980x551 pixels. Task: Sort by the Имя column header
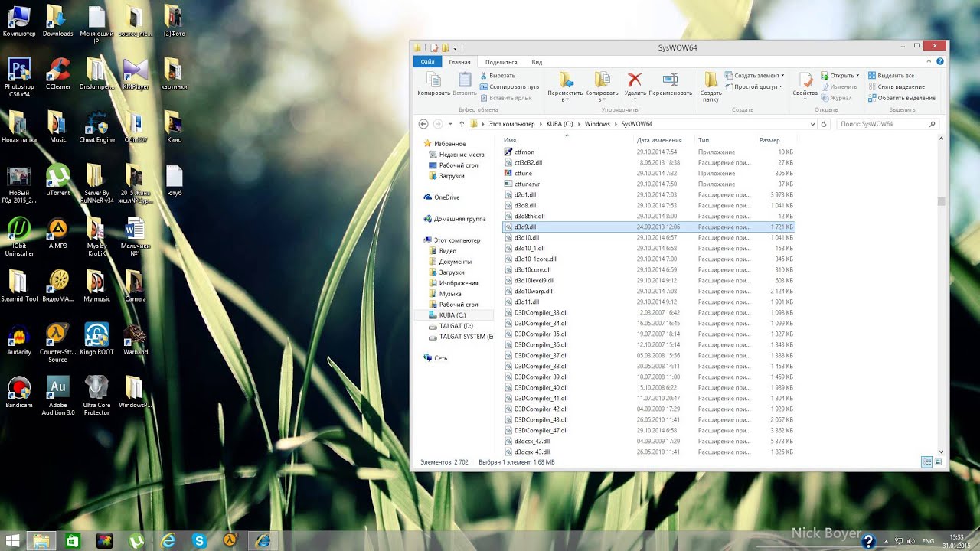pyautogui.click(x=568, y=140)
